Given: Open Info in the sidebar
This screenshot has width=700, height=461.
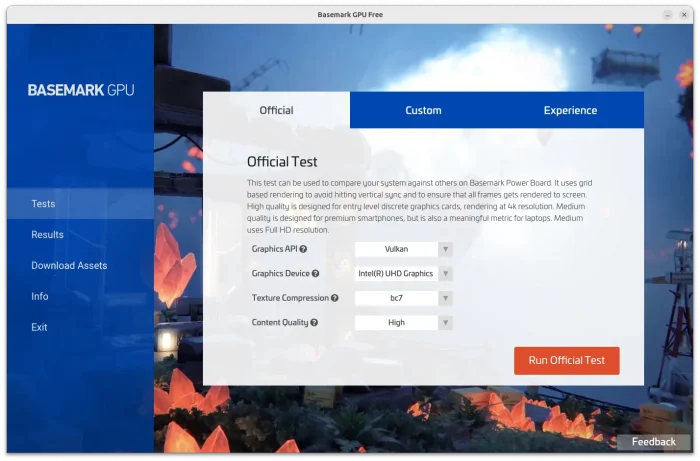Looking at the screenshot, I should (x=80, y=296).
